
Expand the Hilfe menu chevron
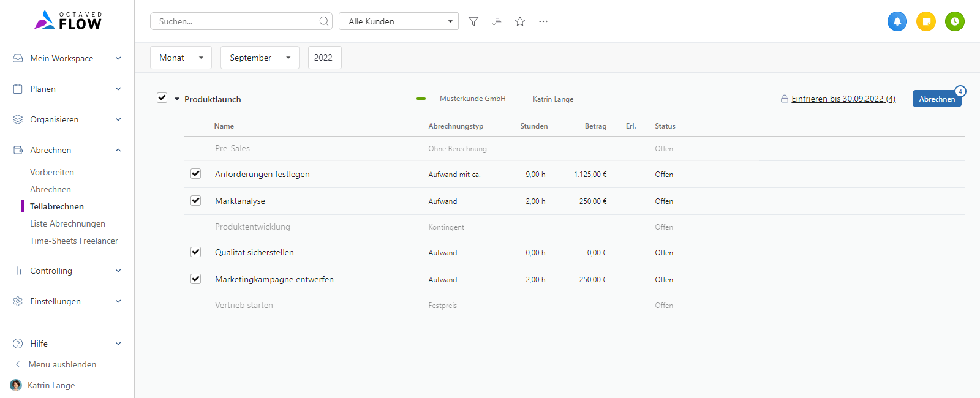tap(118, 344)
